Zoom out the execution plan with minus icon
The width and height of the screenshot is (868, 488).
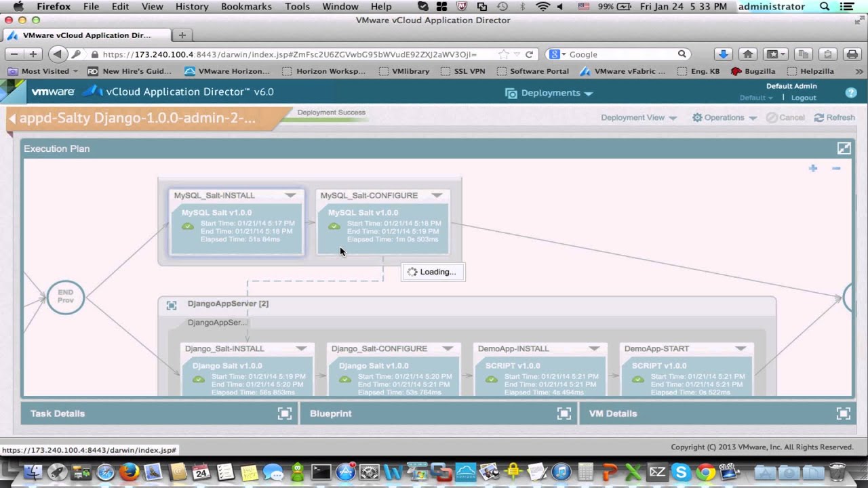[836, 168]
